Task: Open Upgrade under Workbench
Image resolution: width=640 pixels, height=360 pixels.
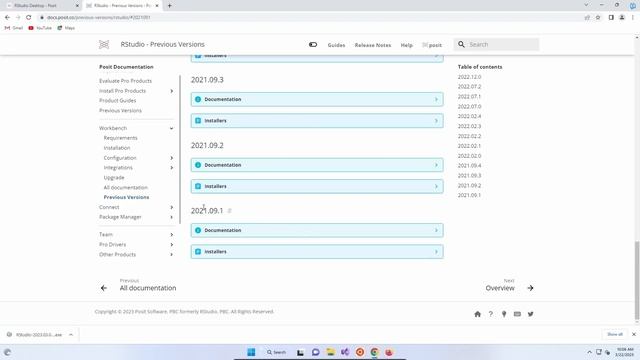Action: coord(114,178)
